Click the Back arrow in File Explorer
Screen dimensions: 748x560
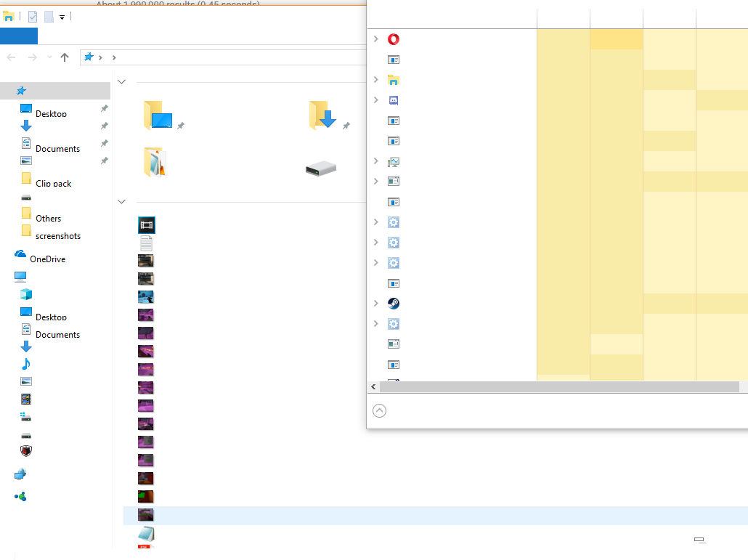pos(11,57)
